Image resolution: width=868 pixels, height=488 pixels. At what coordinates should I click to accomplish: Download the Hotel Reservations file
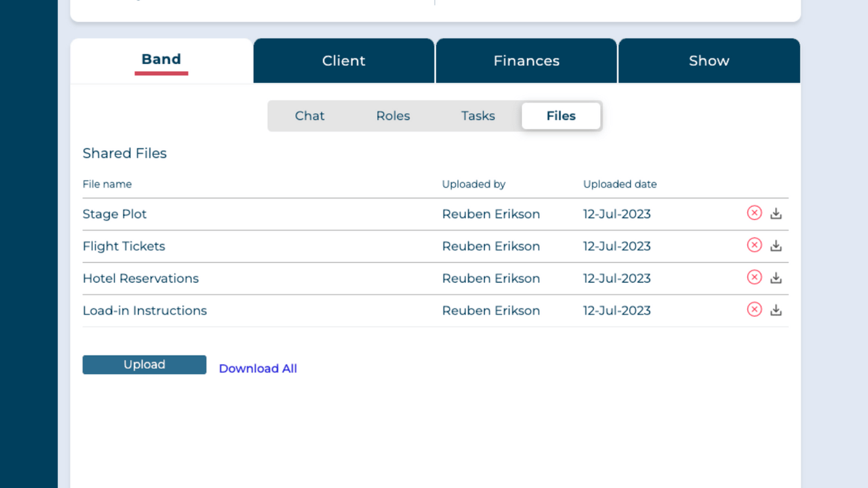click(x=776, y=277)
